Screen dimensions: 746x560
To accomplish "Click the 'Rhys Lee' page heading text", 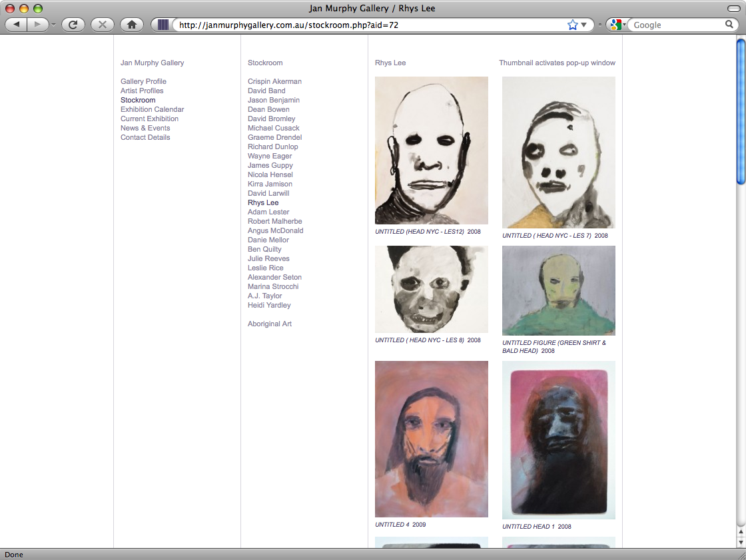I will coord(390,63).
